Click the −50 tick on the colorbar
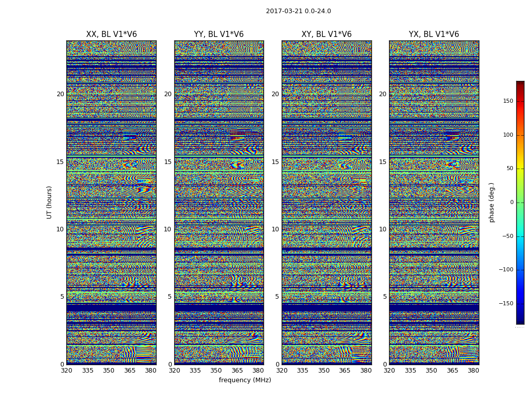 tap(507, 236)
